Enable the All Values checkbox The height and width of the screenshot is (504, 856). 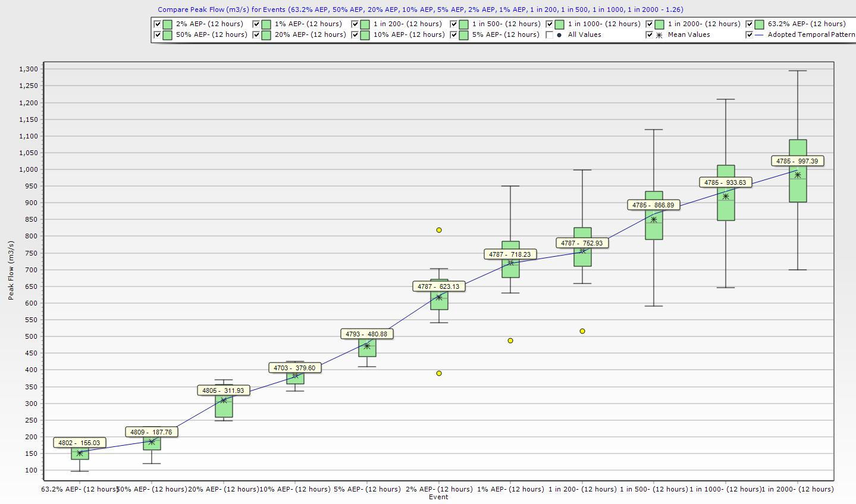coord(550,35)
